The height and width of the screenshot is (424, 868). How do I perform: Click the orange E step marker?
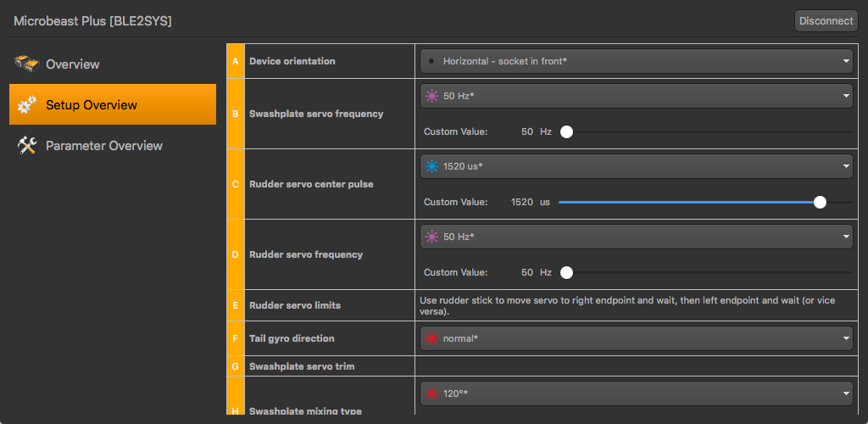click(x=236, y=305)
